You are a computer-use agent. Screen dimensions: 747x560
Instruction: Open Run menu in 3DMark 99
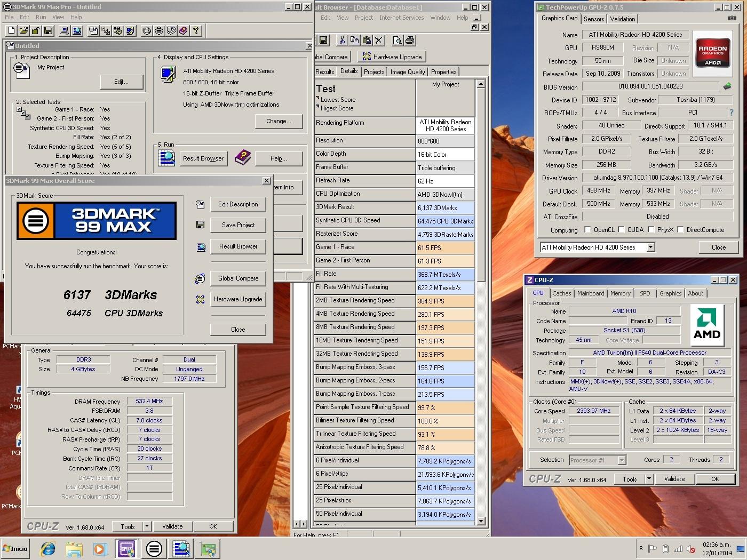coord(41,17)
